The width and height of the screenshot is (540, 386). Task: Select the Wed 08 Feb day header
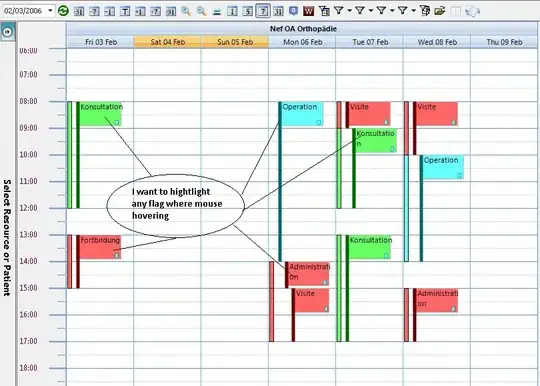tap(437, 42)
